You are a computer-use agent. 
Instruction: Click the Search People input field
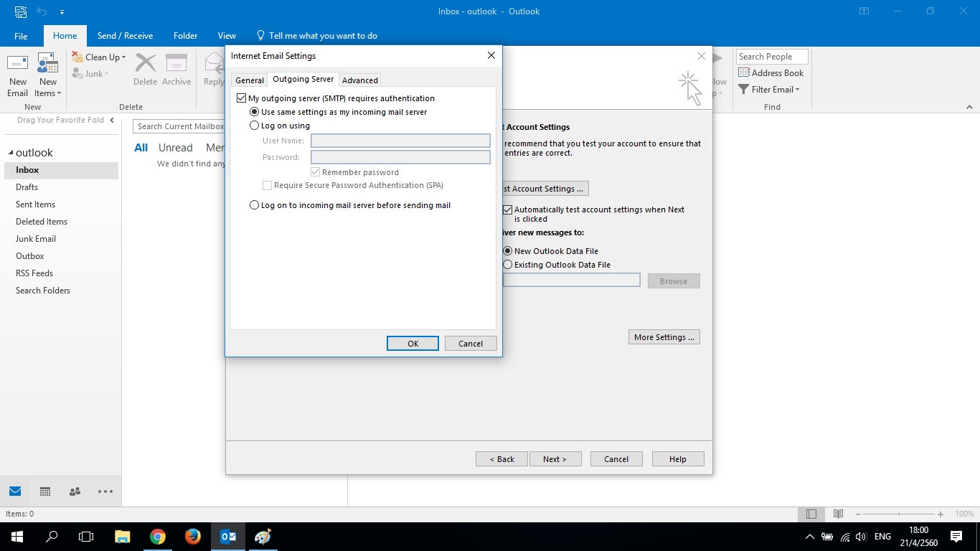tap(771, 57)
